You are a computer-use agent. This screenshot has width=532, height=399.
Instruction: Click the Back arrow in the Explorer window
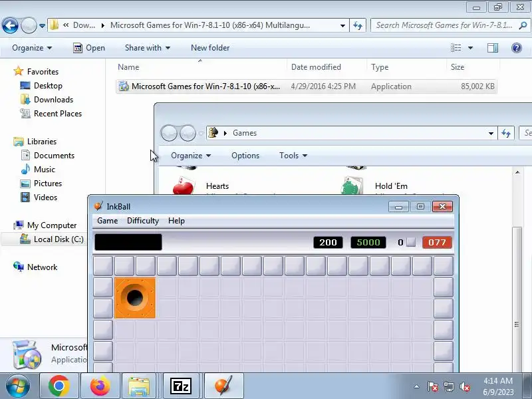[10, 25]
